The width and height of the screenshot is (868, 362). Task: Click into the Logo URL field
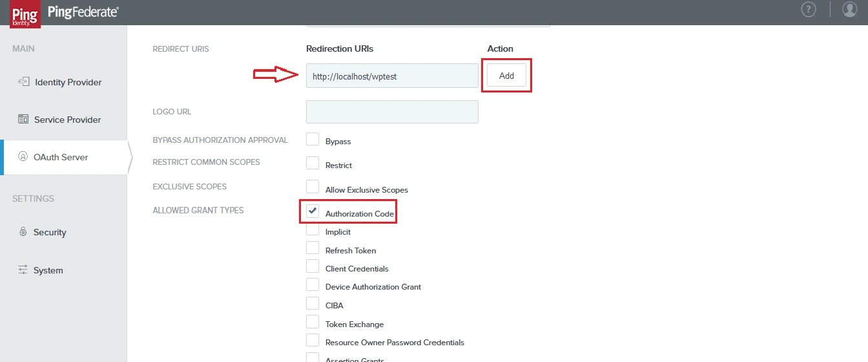pos(392,112)
